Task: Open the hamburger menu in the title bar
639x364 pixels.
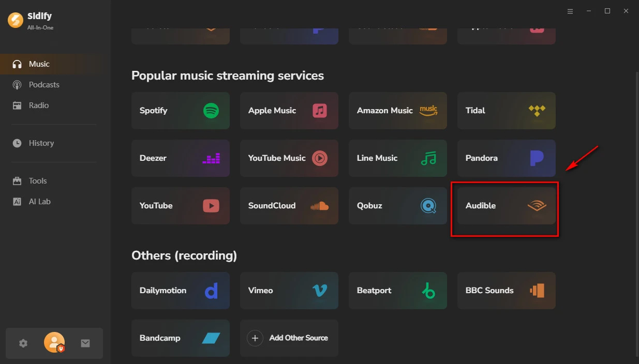Action: (x=570, y=11)
